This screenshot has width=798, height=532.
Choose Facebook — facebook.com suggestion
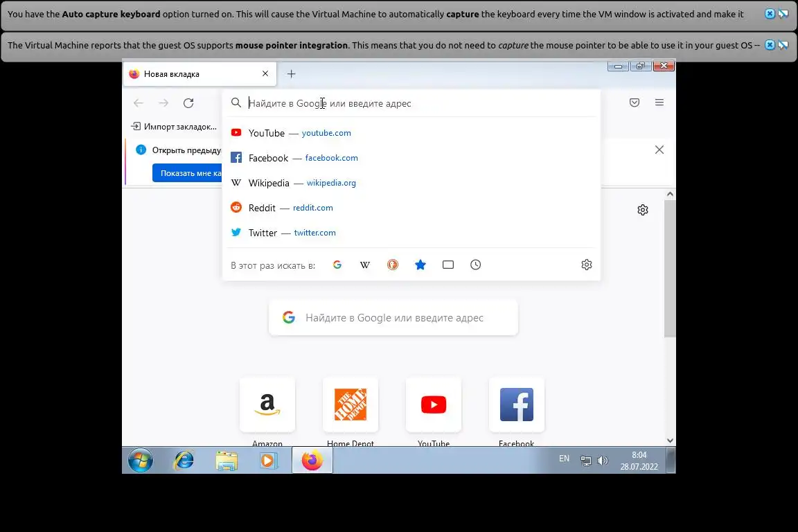pyautogui.click(x=411, y=158)
